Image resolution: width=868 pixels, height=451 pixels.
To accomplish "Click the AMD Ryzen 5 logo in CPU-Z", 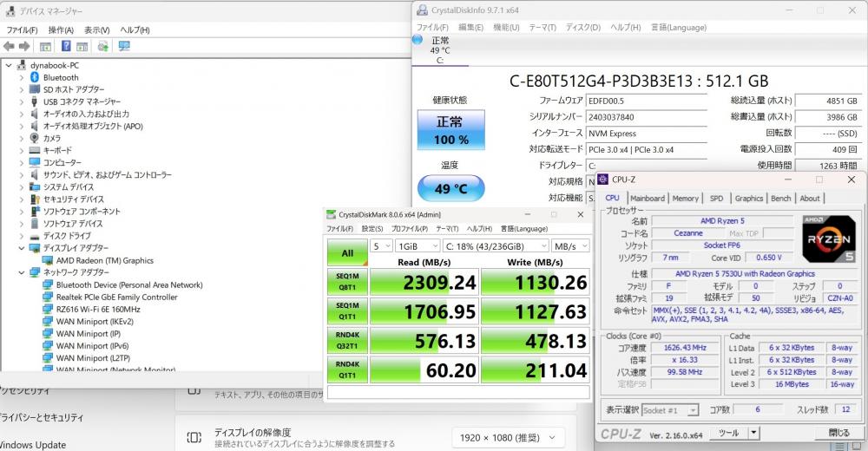I will [829, 239].
